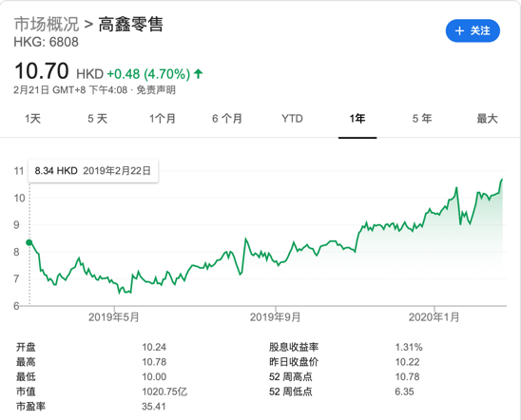This screenshot has width=521, height=420.
Task: Click the 开盘 value 10.24
Action: click(x=154, y=347)
